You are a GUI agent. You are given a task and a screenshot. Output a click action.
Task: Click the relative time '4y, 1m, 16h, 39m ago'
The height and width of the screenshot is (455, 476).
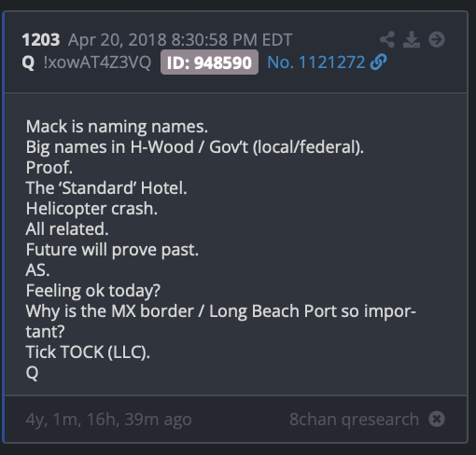coord(108,420)
